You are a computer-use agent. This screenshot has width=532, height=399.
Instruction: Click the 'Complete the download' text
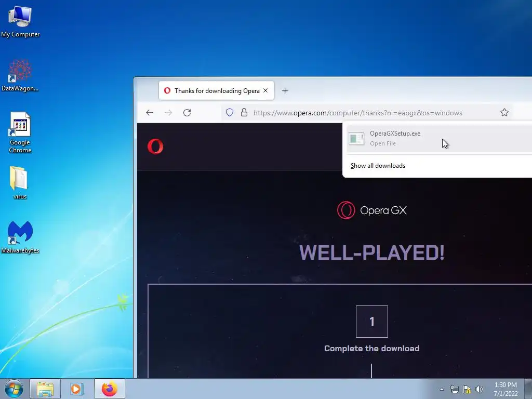(x=372, y=349)
